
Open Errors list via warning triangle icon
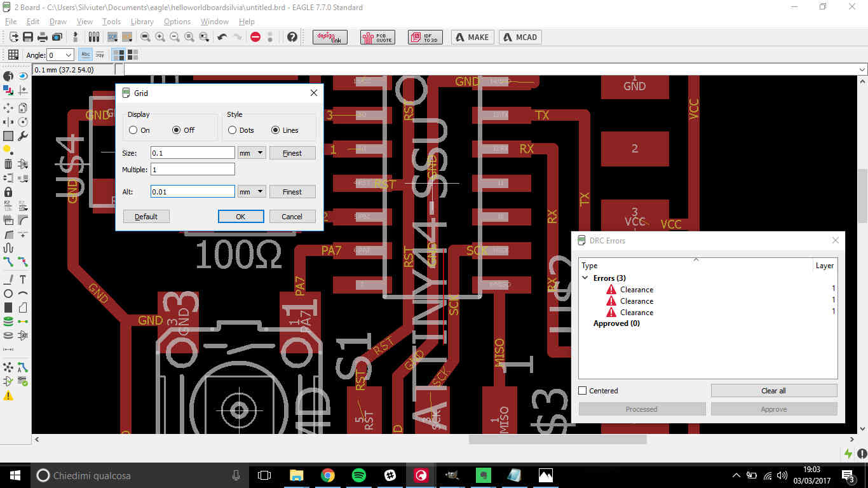click(x=8, y=396)
